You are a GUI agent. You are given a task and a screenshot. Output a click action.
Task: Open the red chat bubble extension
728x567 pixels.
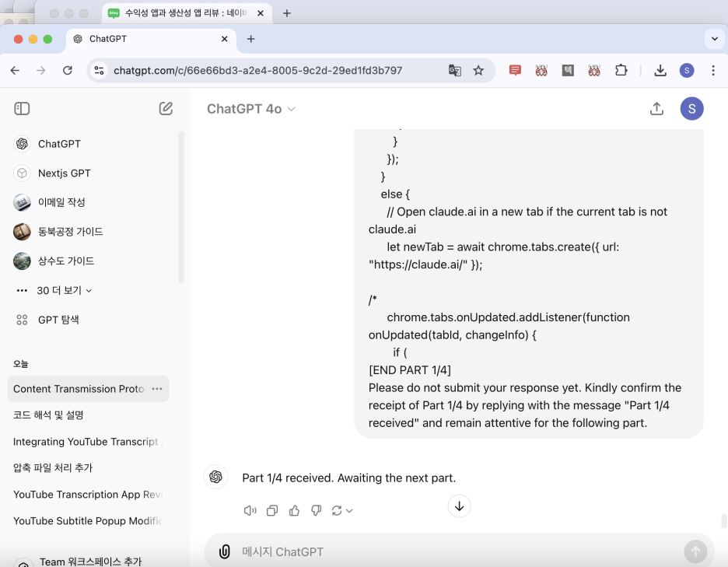pyautogui.click(x=515, y=70)
